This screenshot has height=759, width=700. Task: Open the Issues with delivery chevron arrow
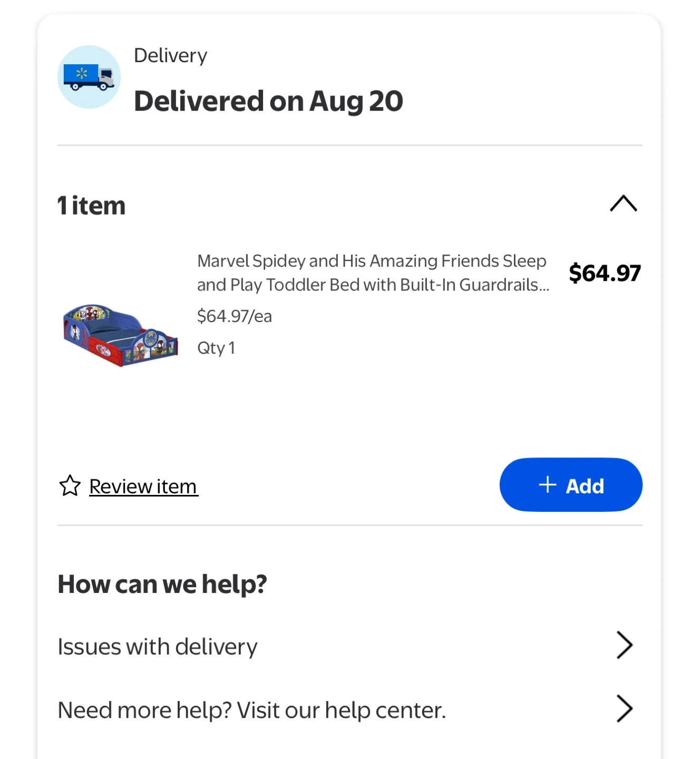click(x=624, y=645)
